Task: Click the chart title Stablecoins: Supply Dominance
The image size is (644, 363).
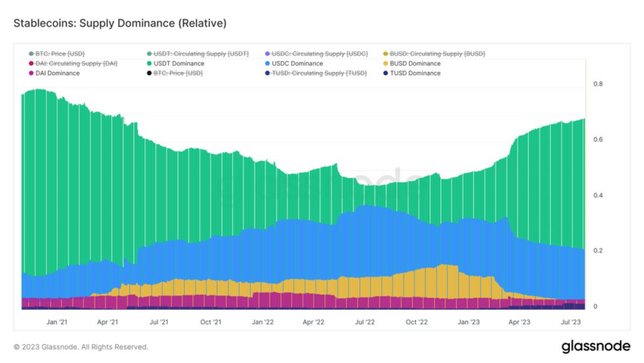Action: click(120, 23)
